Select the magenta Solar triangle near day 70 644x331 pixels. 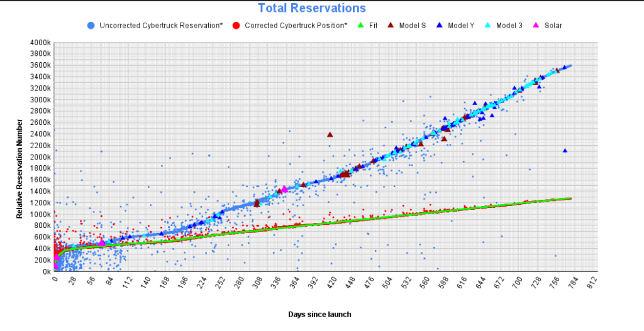pos(102,242)
